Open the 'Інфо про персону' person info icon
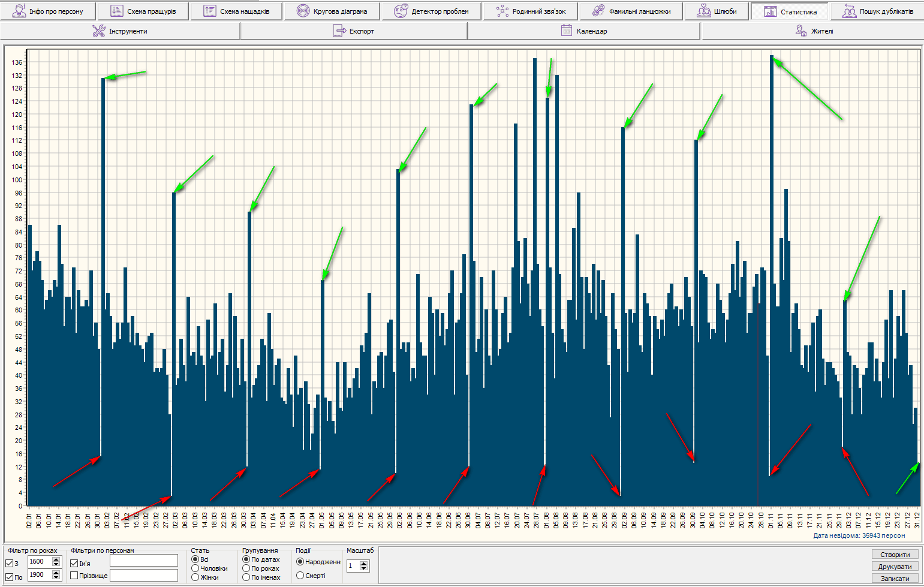The height and width of the screenshot is (587, 924). click(x=19, y=11)
